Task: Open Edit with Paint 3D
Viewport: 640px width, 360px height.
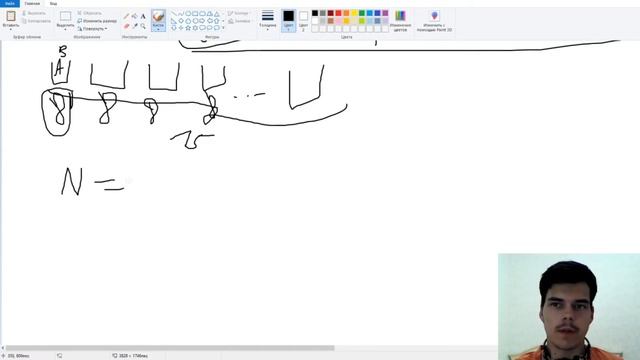Action: (x=434, y=20)
